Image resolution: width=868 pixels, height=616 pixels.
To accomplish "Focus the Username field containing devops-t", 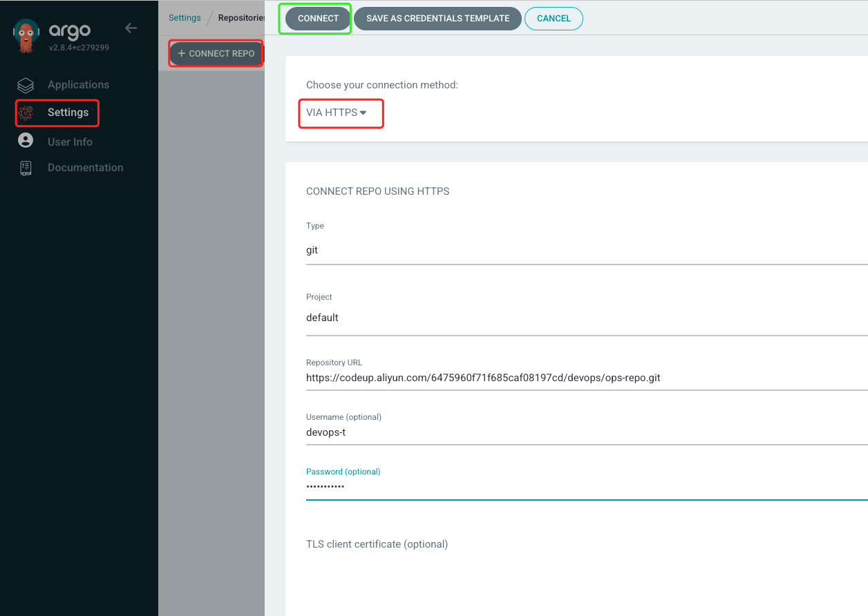I will pyautogui.click(x=587, y=432).
